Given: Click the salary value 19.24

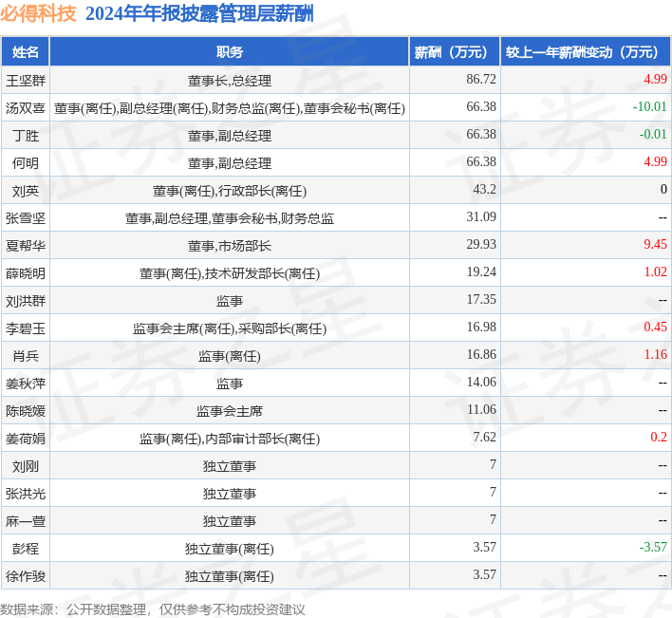Looking at the screenshot, I should (x=481, y=272).
